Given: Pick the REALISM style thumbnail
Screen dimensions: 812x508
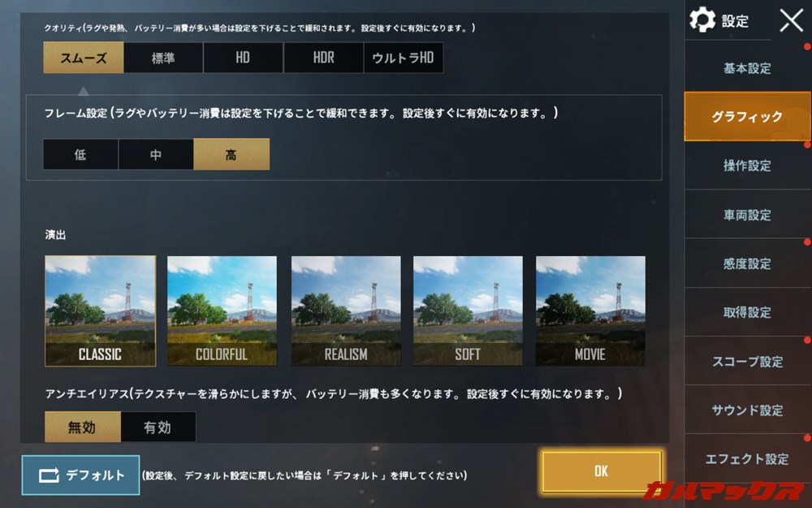Looking at the screenshot, I should point(346,311).
